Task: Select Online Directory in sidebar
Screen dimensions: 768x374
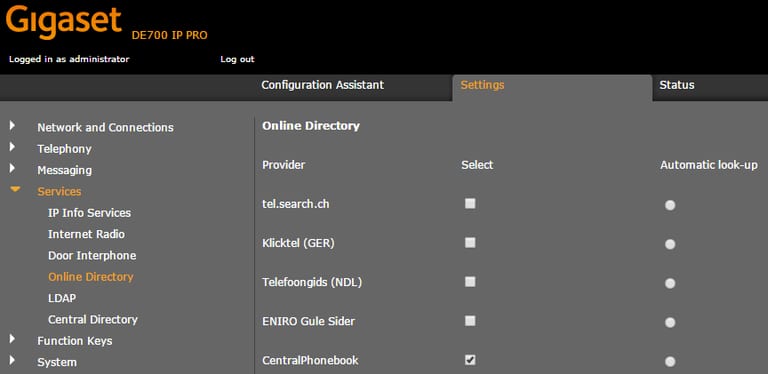Action: click(91, 277)
